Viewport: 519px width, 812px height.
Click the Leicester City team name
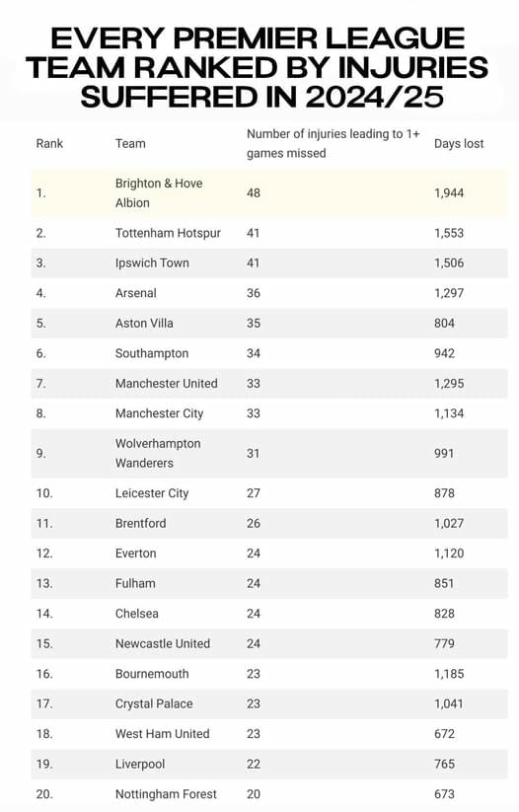click(x=152, y=493)
